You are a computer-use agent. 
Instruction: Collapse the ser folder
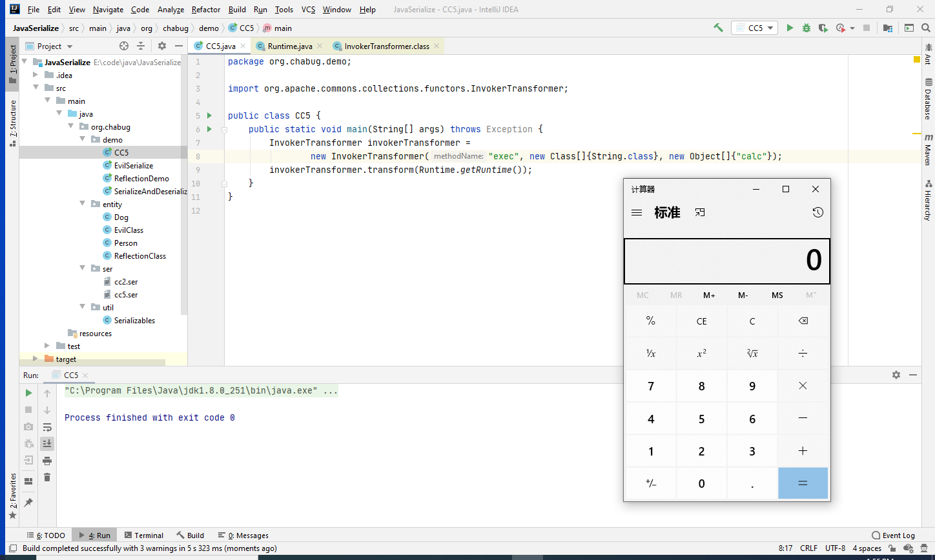tap(83, 268)
